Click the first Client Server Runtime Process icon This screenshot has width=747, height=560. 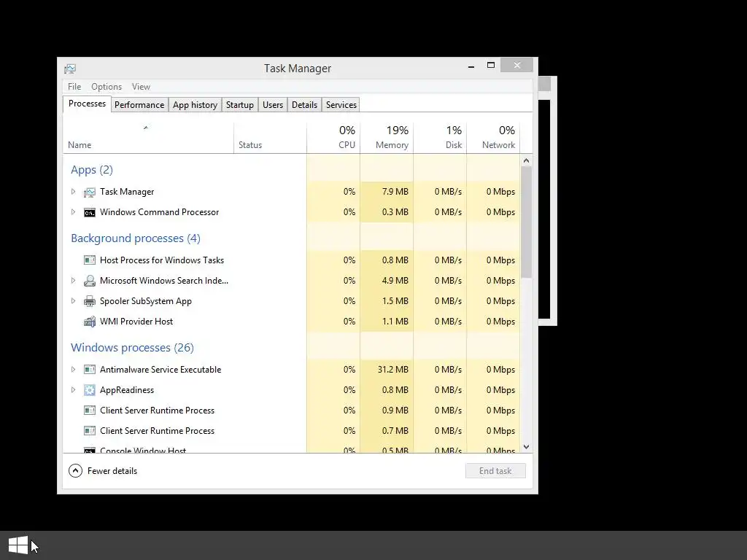(90, 411)
